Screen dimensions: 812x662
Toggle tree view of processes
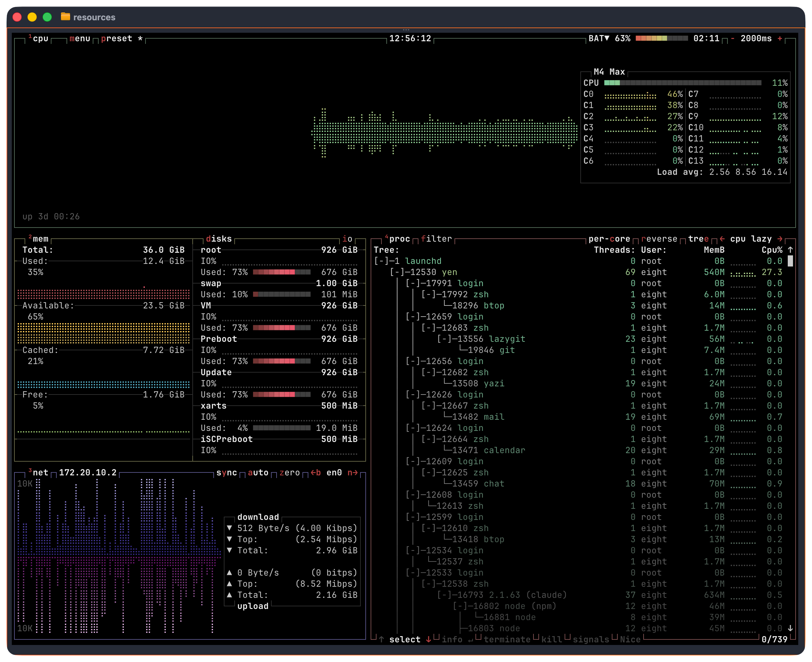698,239
